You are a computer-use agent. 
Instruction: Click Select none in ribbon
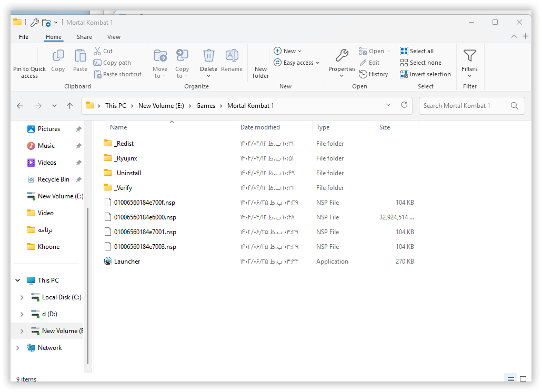pyautogui.click(x=420, y=63)
